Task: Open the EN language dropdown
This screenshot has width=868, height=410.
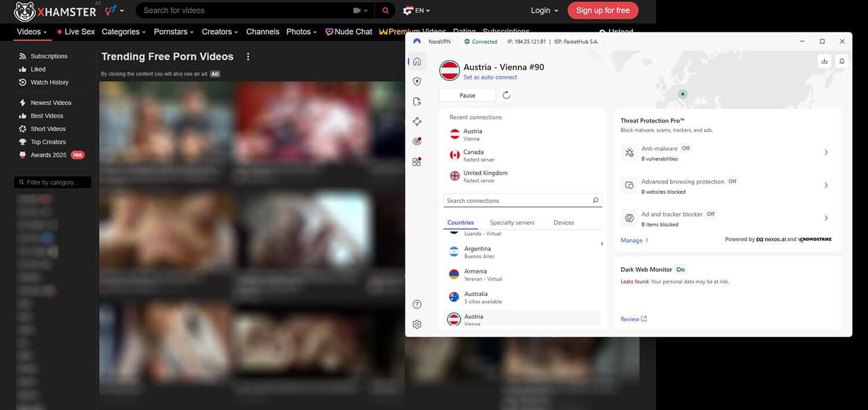Action: coord(417,10)
